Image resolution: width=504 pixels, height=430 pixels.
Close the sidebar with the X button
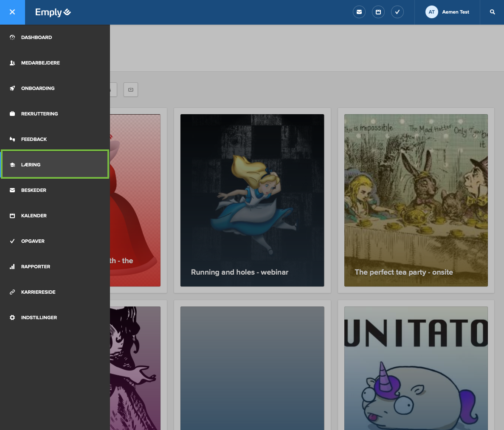pyautogui.click(x=12, y=12)
